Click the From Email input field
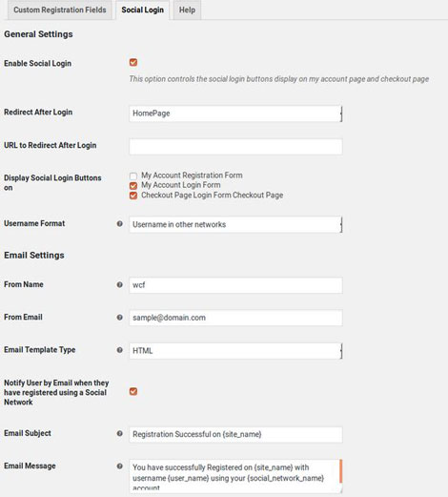This screenshot has width=448, height=497. pos(235,318)
